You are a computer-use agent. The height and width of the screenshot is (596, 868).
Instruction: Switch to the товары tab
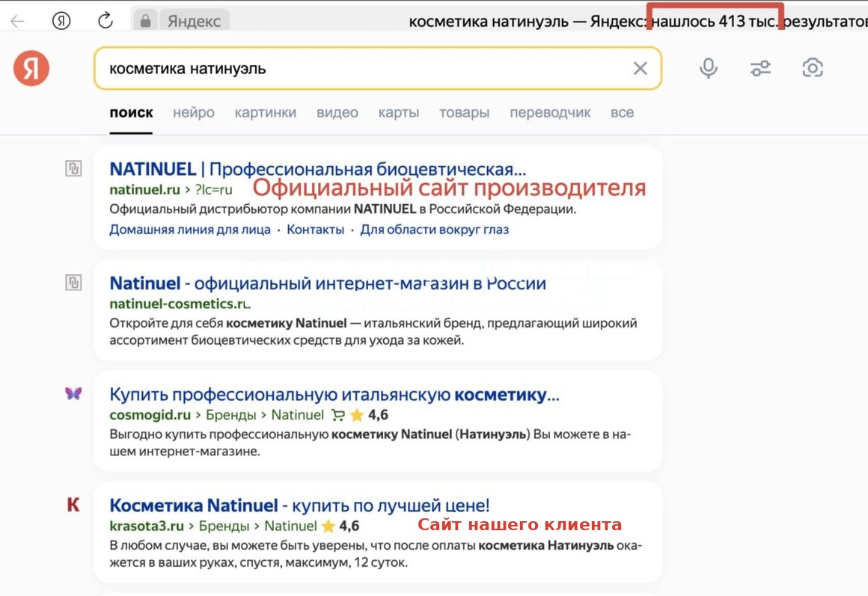(465, 113)
